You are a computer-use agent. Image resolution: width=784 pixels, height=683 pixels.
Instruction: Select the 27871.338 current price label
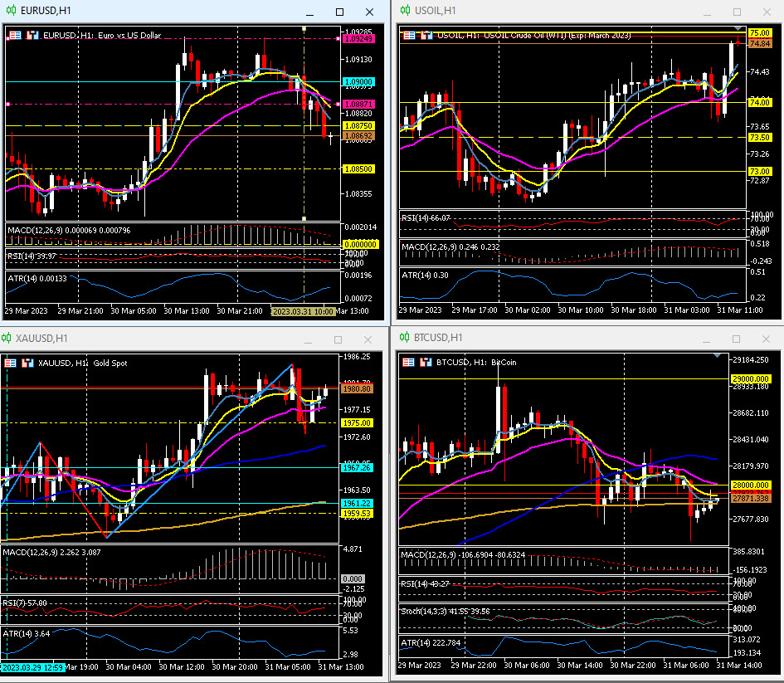pos(751,499)
